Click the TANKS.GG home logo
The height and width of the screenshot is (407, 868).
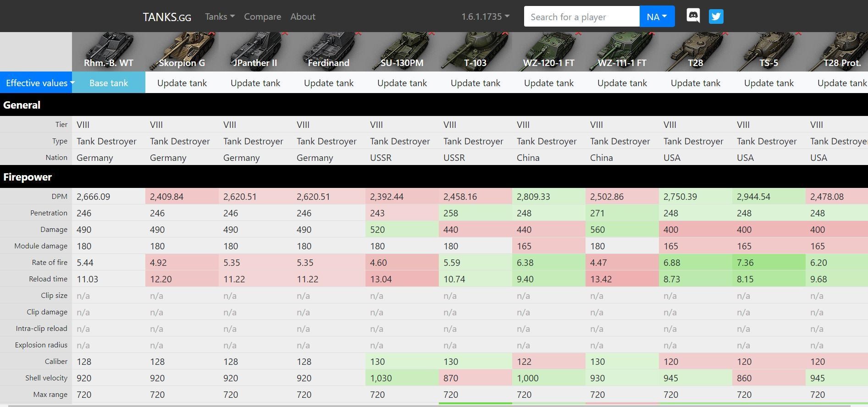[167, 17]
